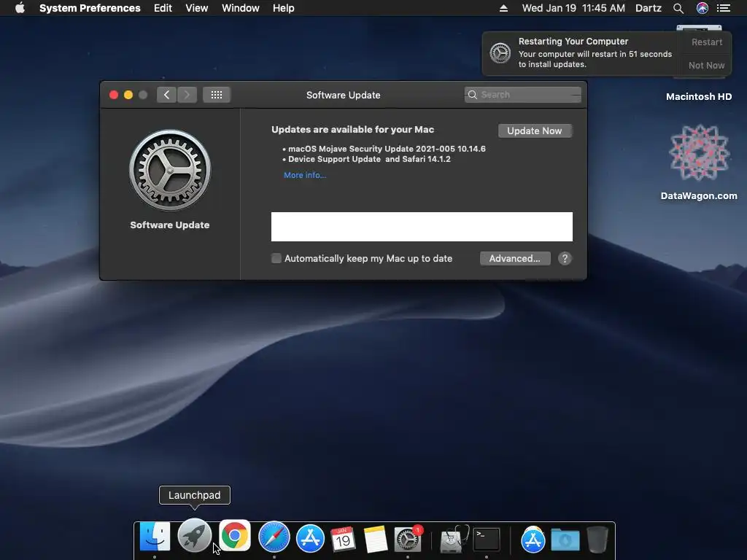Click the white progress area
747x560 pixels.
tap(422, 227)
